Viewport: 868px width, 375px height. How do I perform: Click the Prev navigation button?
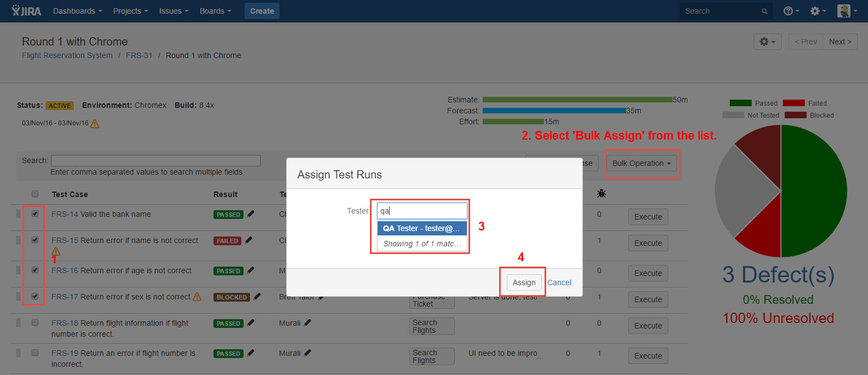pyautogui.click(x=806, y=42)
